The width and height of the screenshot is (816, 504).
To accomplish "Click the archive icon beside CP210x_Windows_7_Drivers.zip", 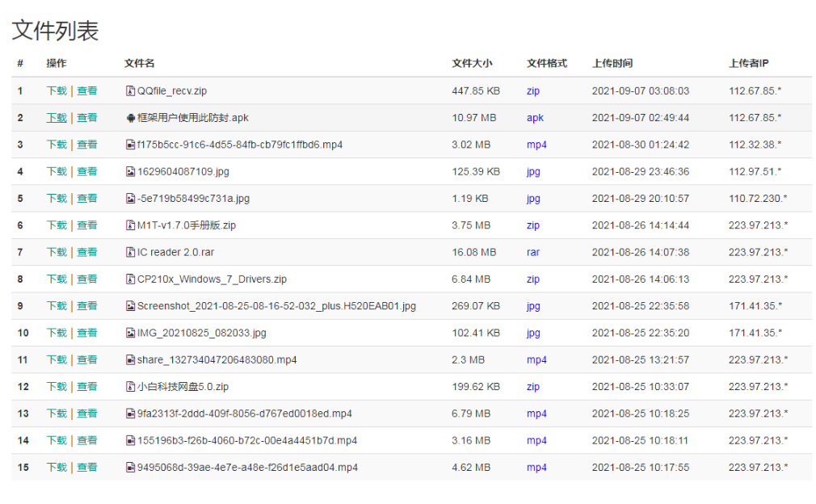I will [x=131, y=279].
